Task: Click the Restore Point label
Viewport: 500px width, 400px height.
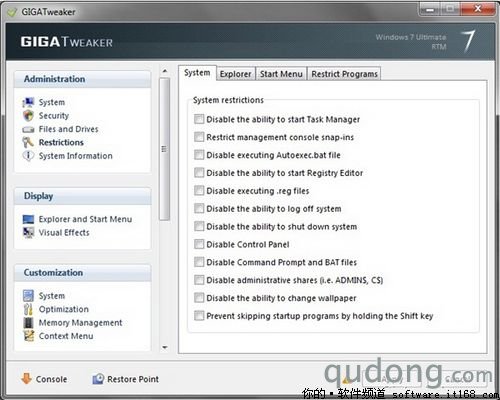Action: [133, 379]
